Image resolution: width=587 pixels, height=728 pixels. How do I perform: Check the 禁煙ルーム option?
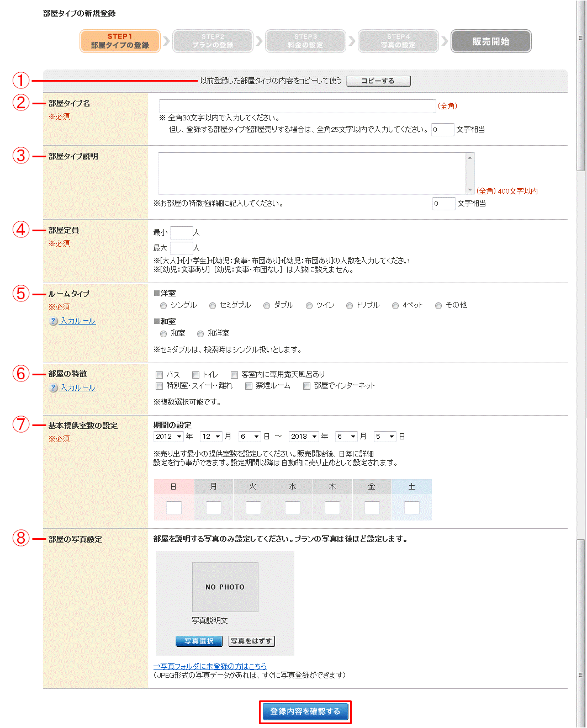coord(248,385)
